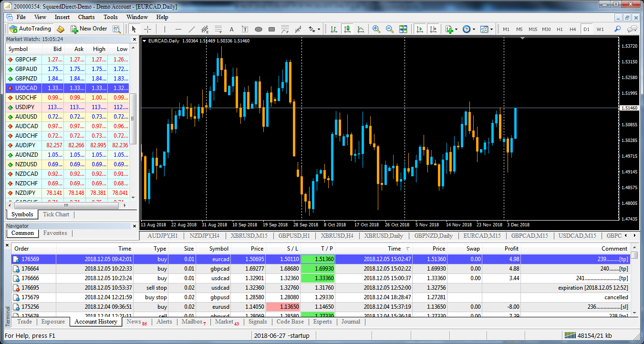The width and height of the screenshot is (644, 344).
Task: Click the Zoom In magnifier icon
Action: [x=376, y=29]
